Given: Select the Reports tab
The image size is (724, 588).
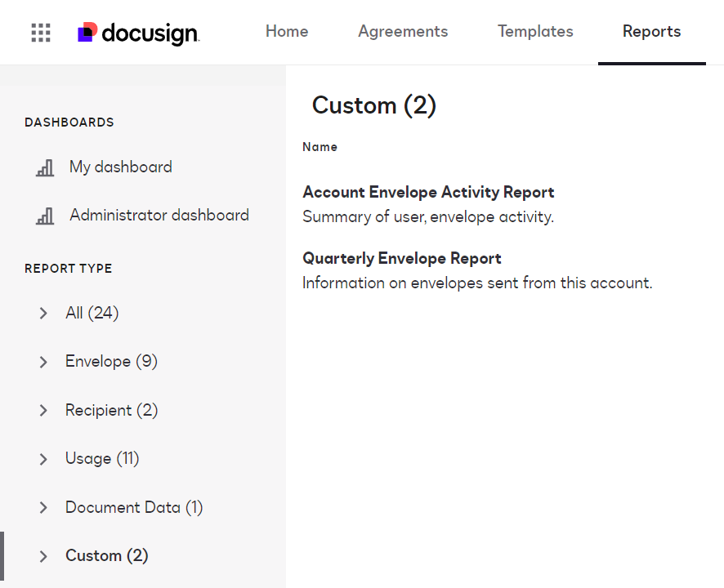Looking at the screenshot, I should [651, 32].
